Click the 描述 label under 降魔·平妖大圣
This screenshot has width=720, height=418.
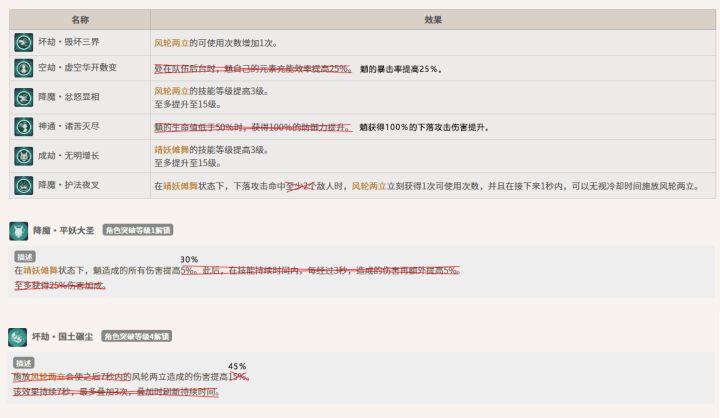pyautogui.click(x=25, y=257)
